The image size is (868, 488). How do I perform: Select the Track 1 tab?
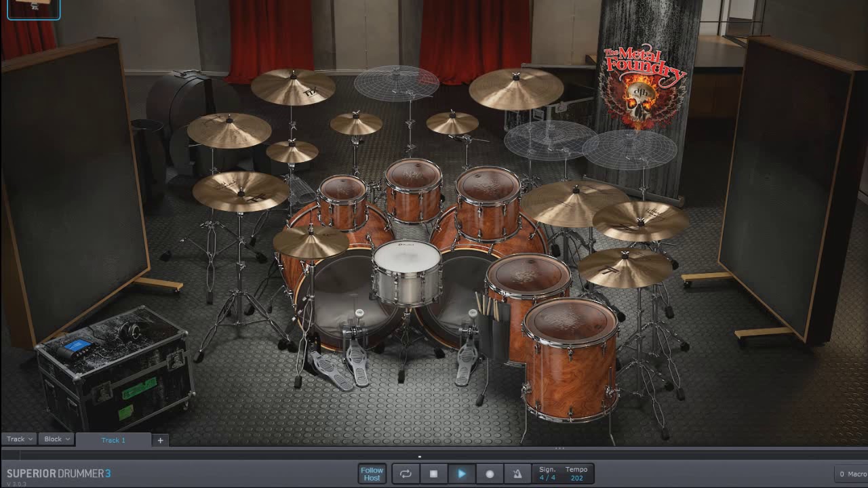point(113,440)
